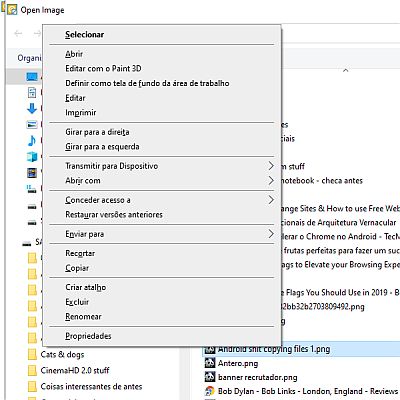Go back with the back arrow
400x400 pixels.
[x=18, y=33]
